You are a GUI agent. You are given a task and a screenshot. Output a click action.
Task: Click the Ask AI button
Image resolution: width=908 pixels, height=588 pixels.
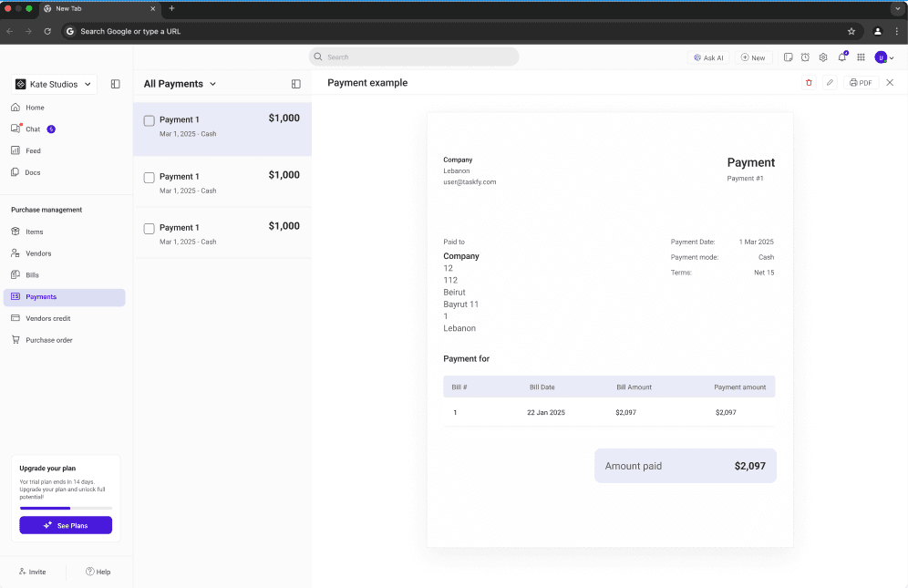tap(708, 57)
